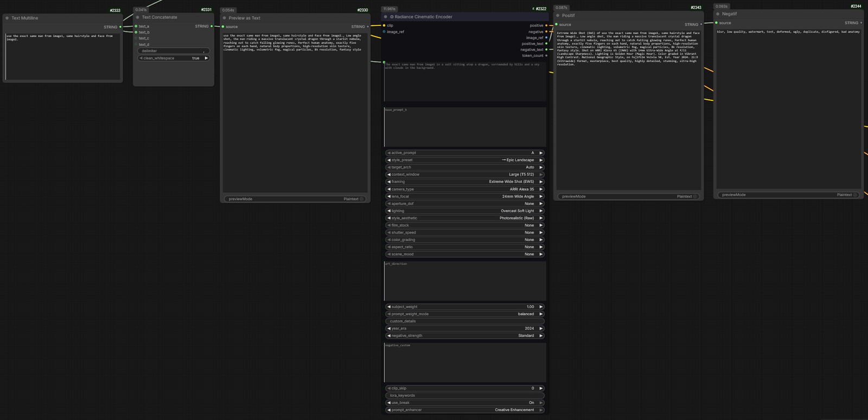The image size is (868, 420).
Task: Click the Preview as Text node collapse dot
Action: click(224, 18)
